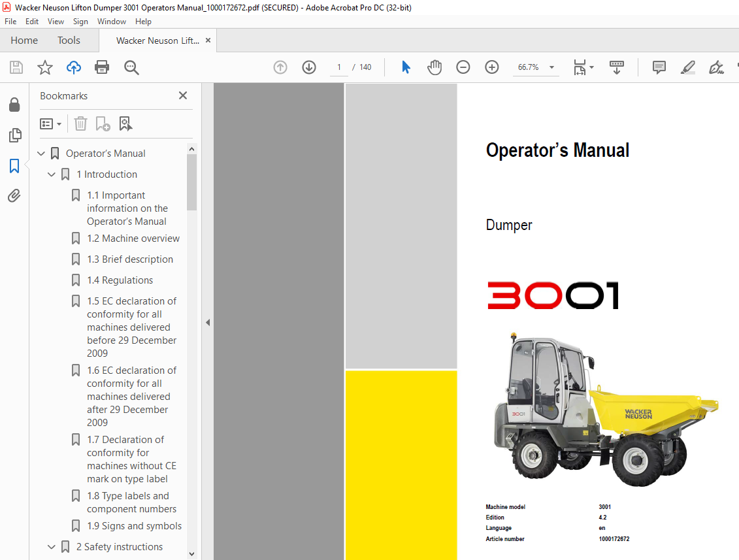
Task: Close the Wacker Neuson document tab
Action: point(208,41)
